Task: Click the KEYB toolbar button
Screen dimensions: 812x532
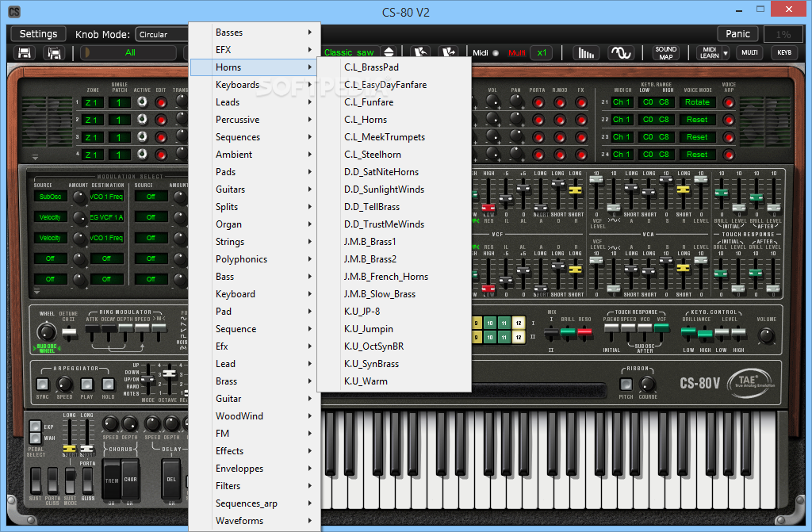Action: click(784, 53)
